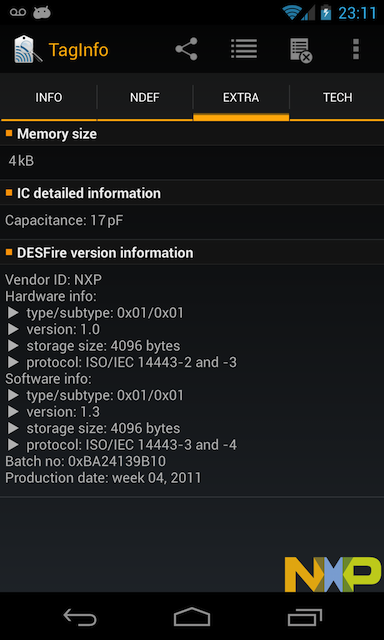Tap the Android home navigation button
The width and height of the screenshot is (384, 640).
192,616
